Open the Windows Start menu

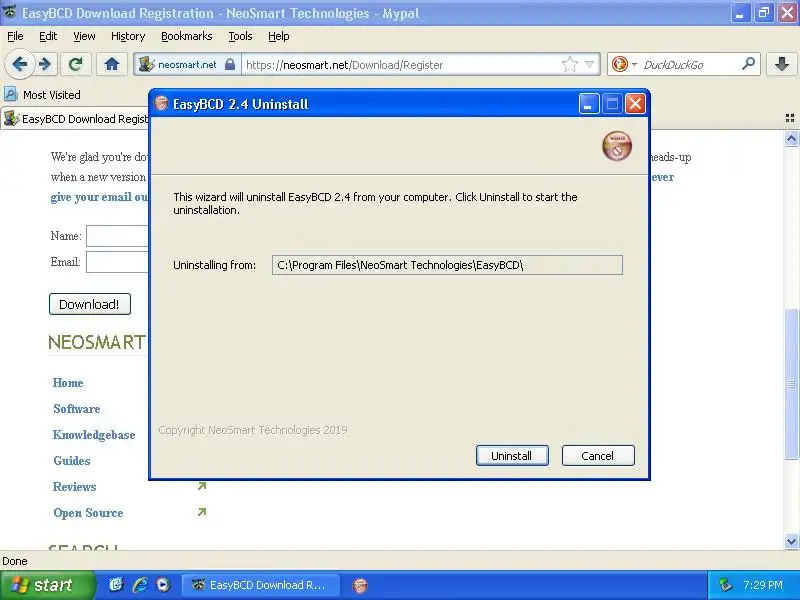coord(47,585)
